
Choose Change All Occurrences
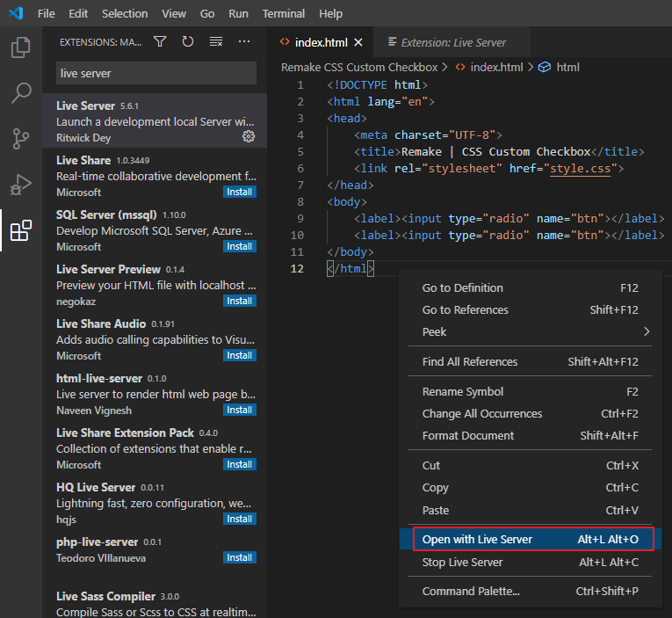pos(531,413)
